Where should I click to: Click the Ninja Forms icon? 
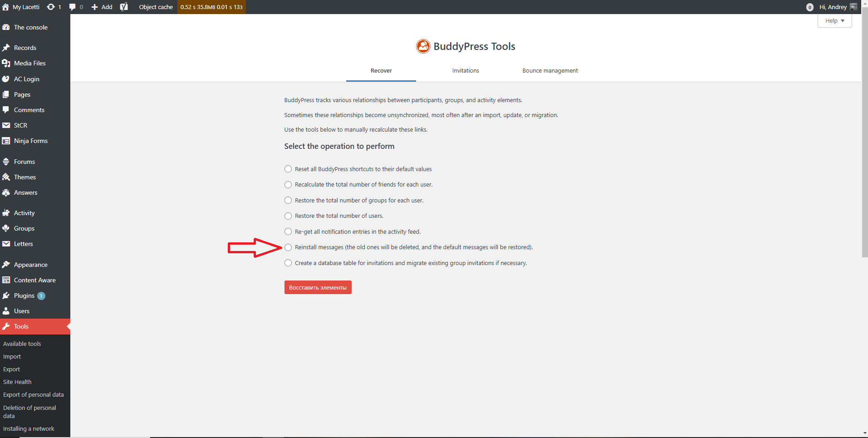pos(6,141)
